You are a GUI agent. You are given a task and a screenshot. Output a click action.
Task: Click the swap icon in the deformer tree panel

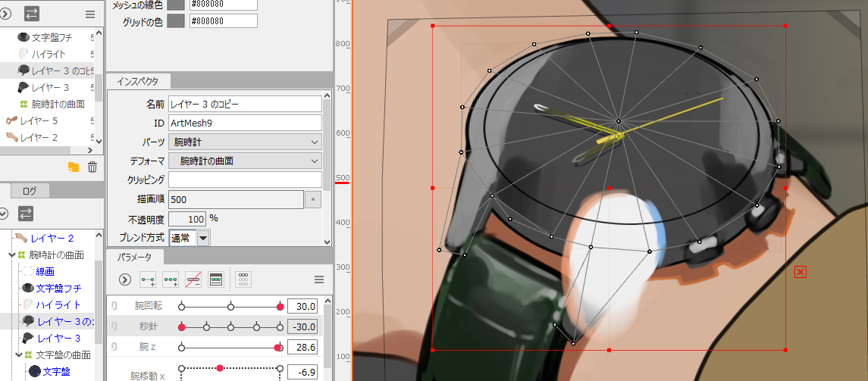[26, 213]
